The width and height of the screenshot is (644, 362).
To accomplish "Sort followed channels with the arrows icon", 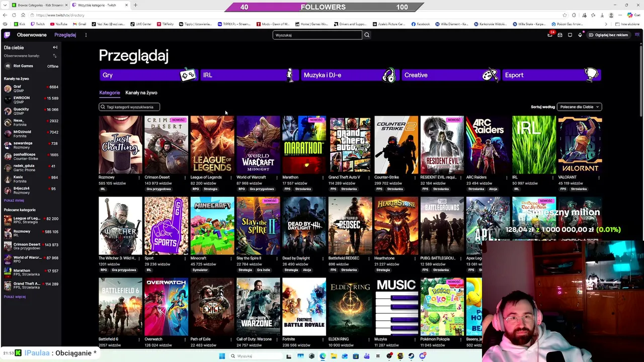I will [x=54, y=56].
